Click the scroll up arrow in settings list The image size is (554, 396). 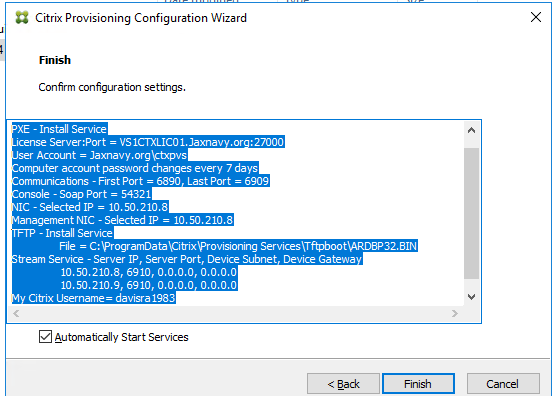tap(471, 131)
